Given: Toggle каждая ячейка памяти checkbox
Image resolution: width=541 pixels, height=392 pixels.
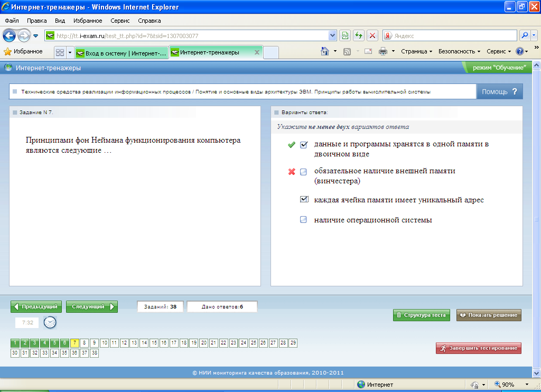Looking at the screenshot, I should point(304,199).
